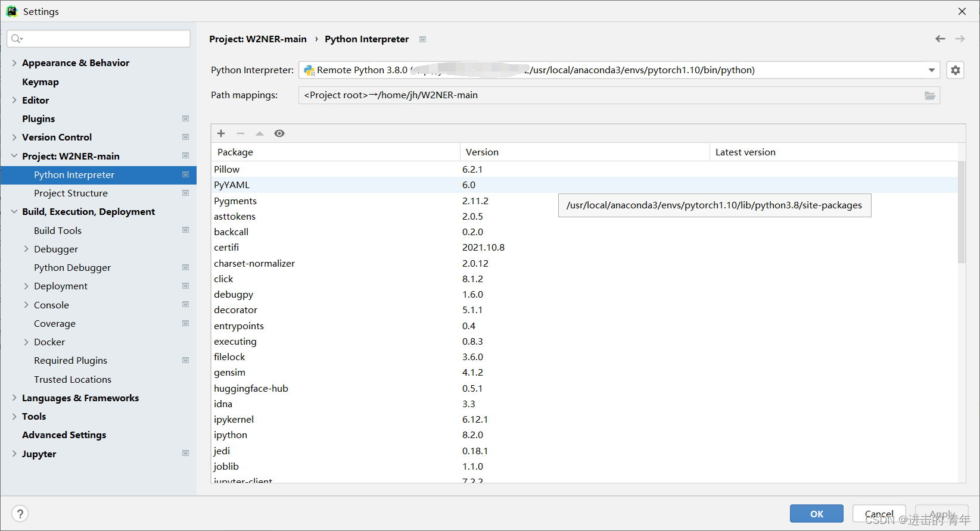Expand the Jupyter section
The height and width of the screenshot is (531, 980).
click(x=14, y=454)
